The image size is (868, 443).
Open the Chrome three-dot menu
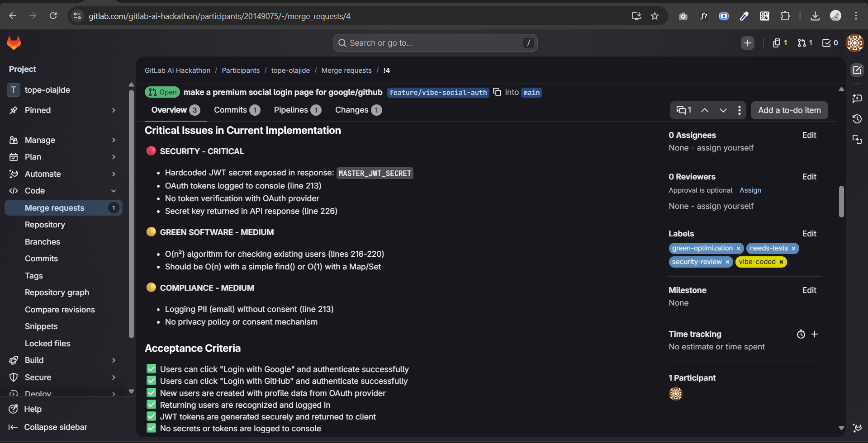pos(856,16)
